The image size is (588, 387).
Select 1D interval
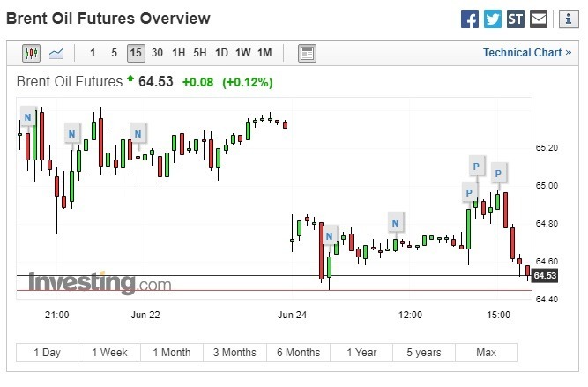click(221, 53)
